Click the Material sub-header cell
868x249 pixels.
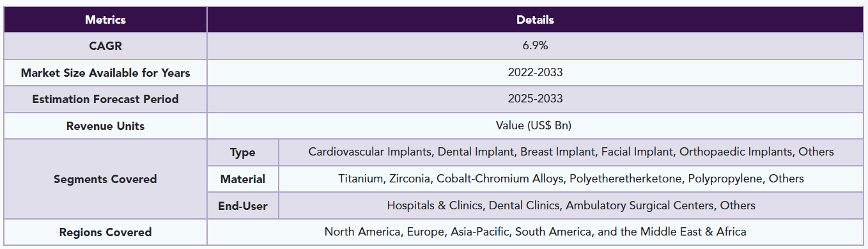[x=243, y=179]
